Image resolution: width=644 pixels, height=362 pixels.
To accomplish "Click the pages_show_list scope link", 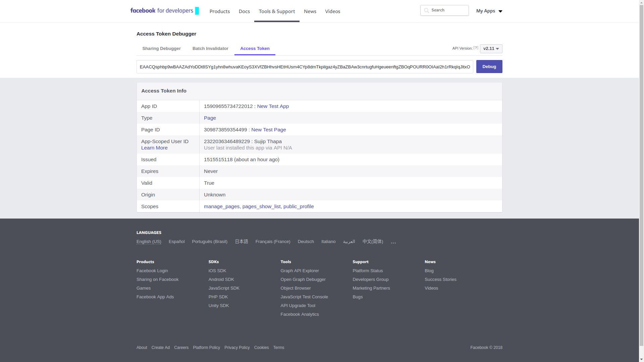I will tap(261, 206).
